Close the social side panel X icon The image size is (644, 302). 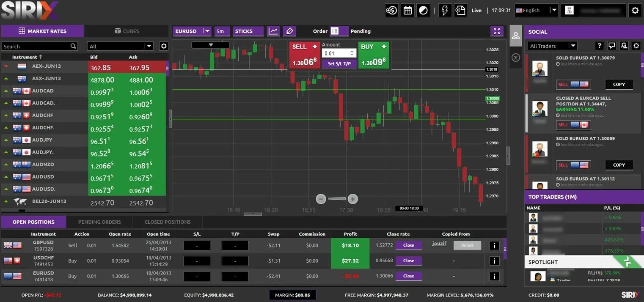(515, 58)
